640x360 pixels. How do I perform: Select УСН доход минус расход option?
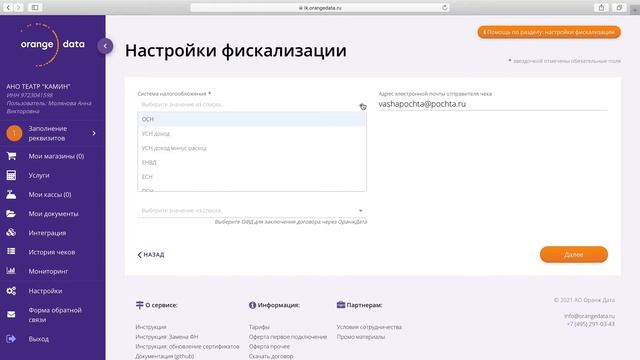coord(252,148)
